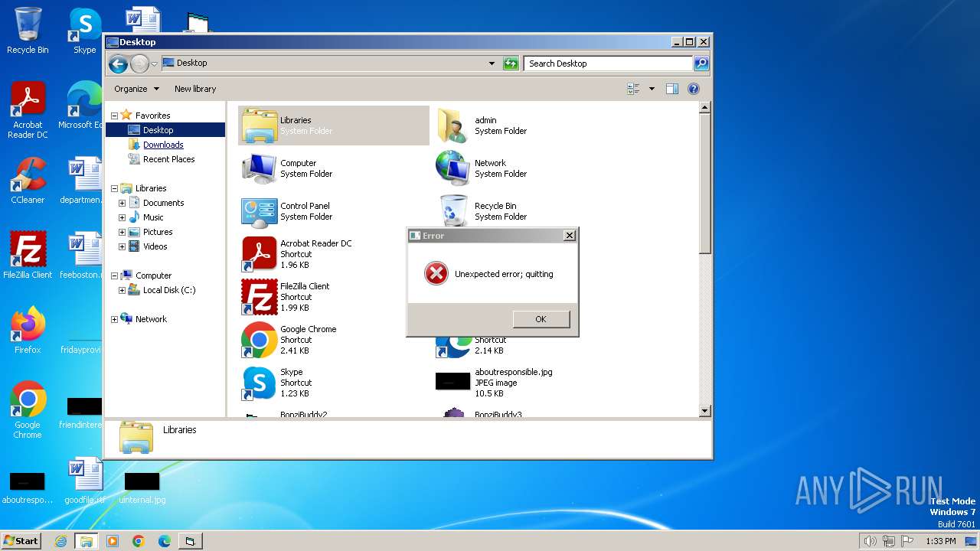Expand the Videos library node
The image size is (980, 551).
(122, 246)
